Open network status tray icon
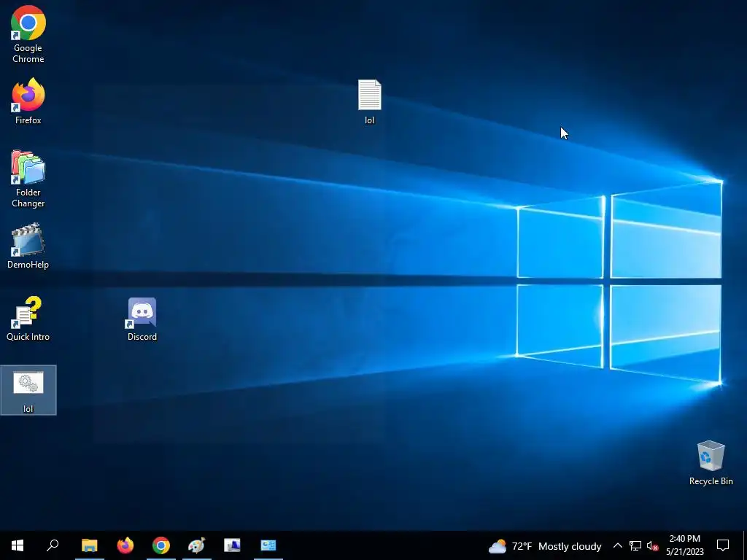 coord(635,545)
